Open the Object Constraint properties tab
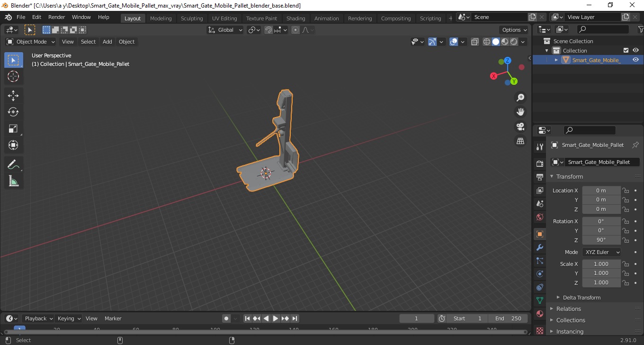 pos(539,287)
